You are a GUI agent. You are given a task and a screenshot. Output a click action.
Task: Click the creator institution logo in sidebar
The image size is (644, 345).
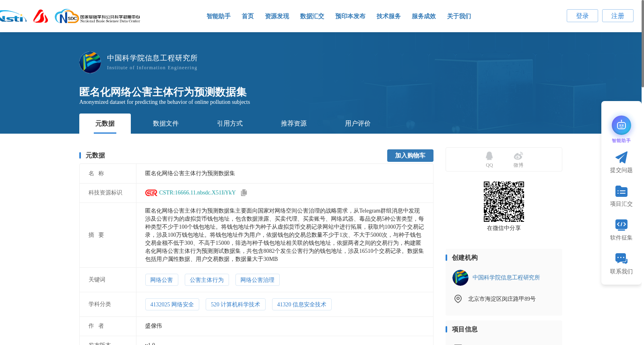tap(460, 278)
